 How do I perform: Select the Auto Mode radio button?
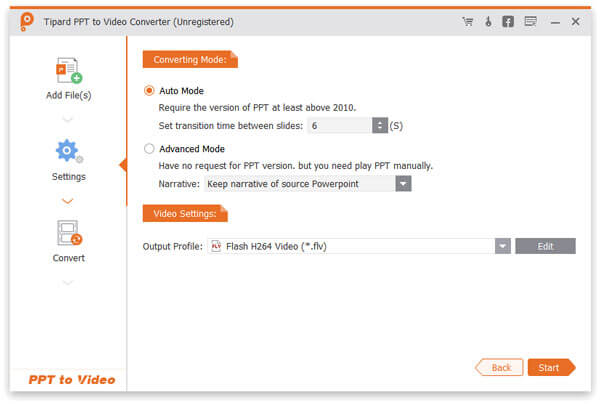149,91
